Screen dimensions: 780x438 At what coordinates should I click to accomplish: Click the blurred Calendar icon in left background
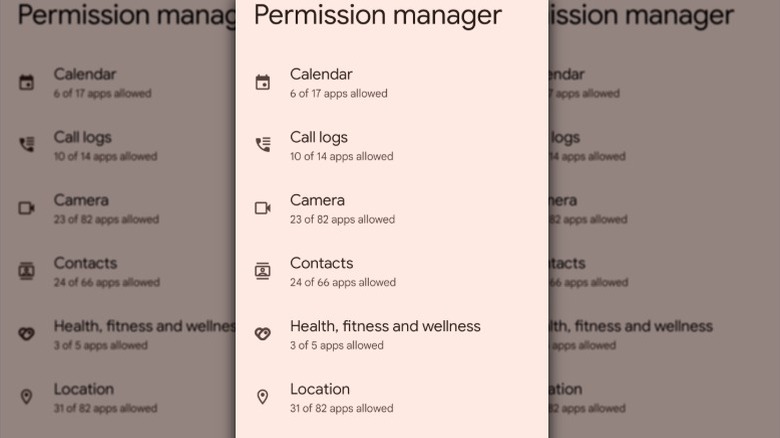[x=27, y=83]
